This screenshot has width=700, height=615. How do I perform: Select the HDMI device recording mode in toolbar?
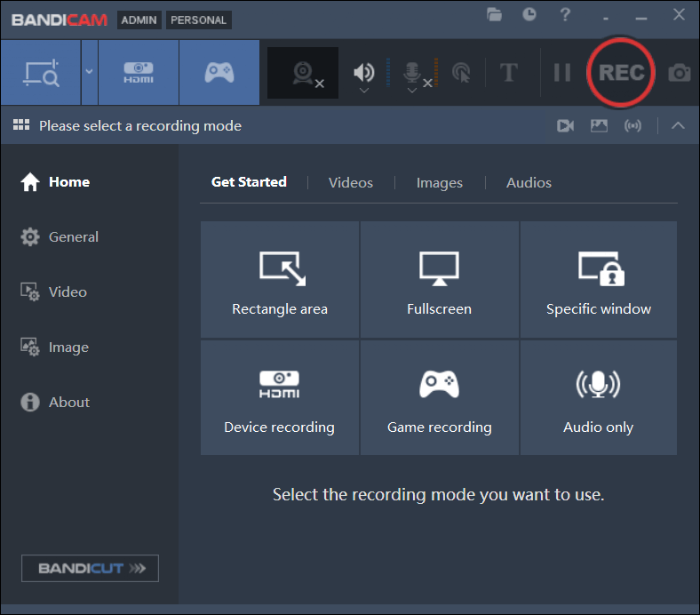(x=139, y=72)
